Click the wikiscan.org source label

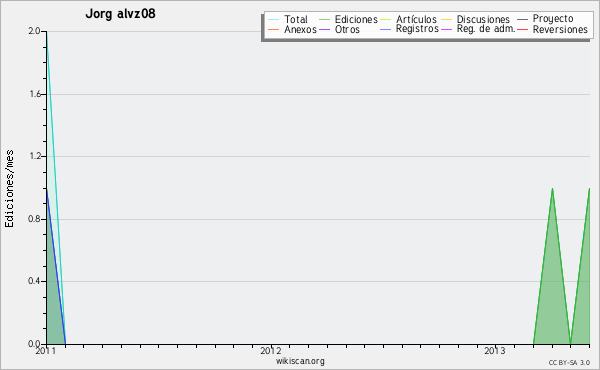coord(300,361)
